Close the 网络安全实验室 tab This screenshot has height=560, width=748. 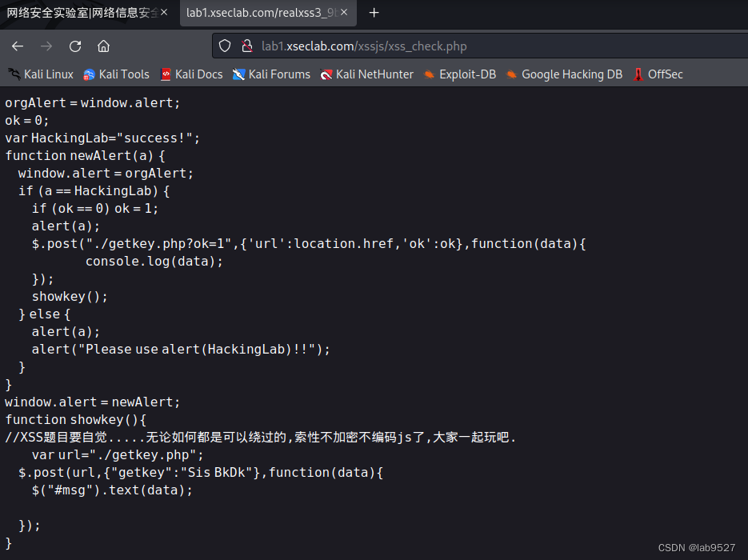[164, 13]
